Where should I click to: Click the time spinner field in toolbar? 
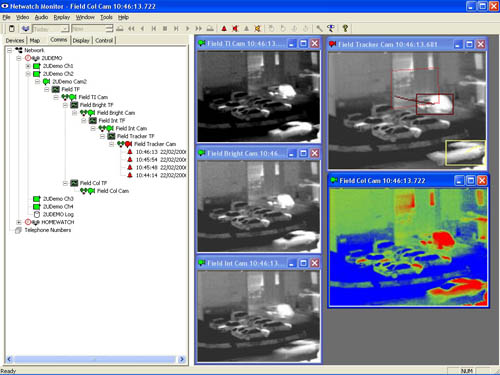(x=92, y=29)
